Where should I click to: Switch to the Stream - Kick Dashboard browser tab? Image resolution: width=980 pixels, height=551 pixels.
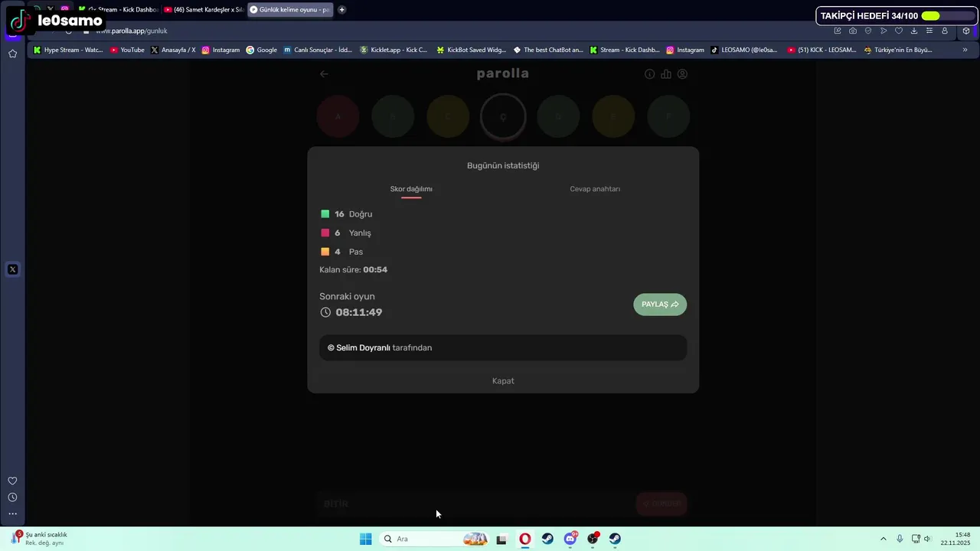[x=118, y=10]
